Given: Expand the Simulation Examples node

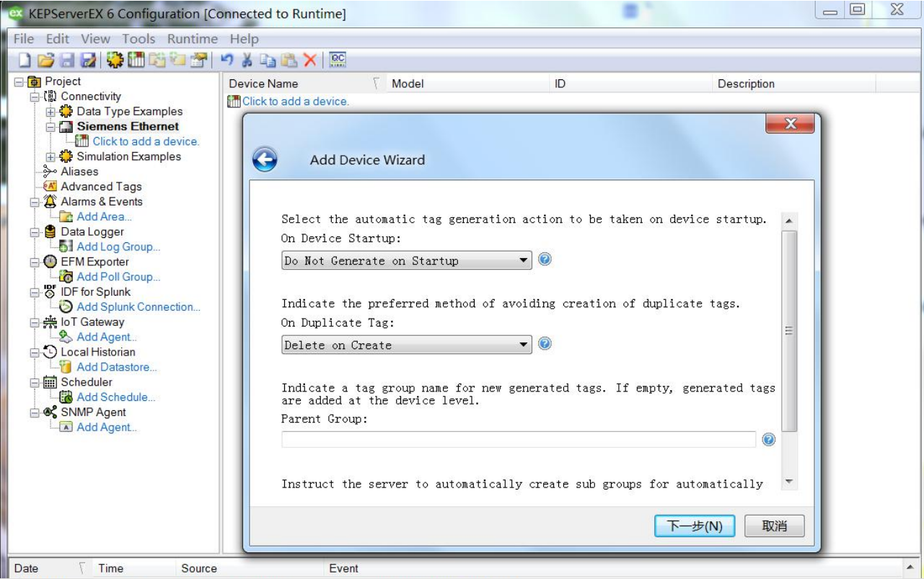Looking at the screenshot, I should [50, 156].
